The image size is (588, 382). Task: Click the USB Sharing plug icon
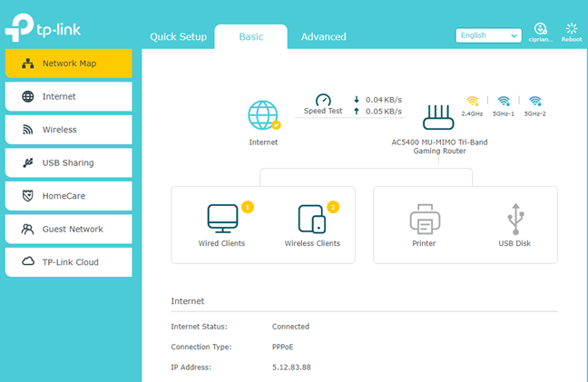coord(28,162)
